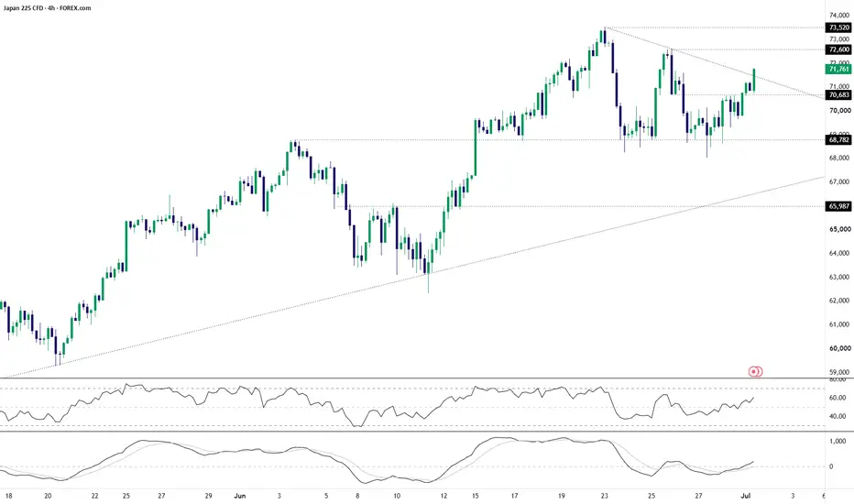This screenshot has width=854, height=504.
Task: Click date 12 on the time axis
Action: click(443, 496)
